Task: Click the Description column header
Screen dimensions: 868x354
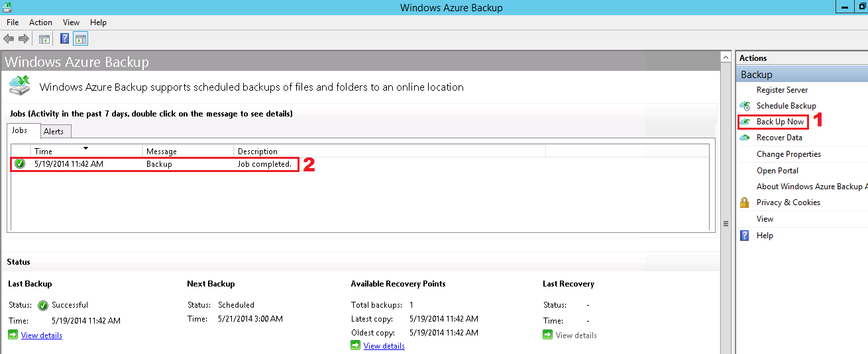Action: click(x=390, y=152)
